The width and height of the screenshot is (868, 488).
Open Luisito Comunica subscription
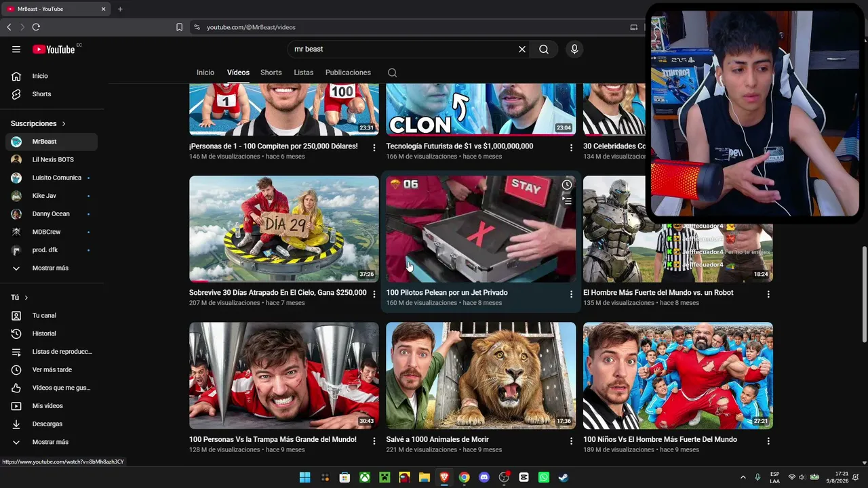52,178
